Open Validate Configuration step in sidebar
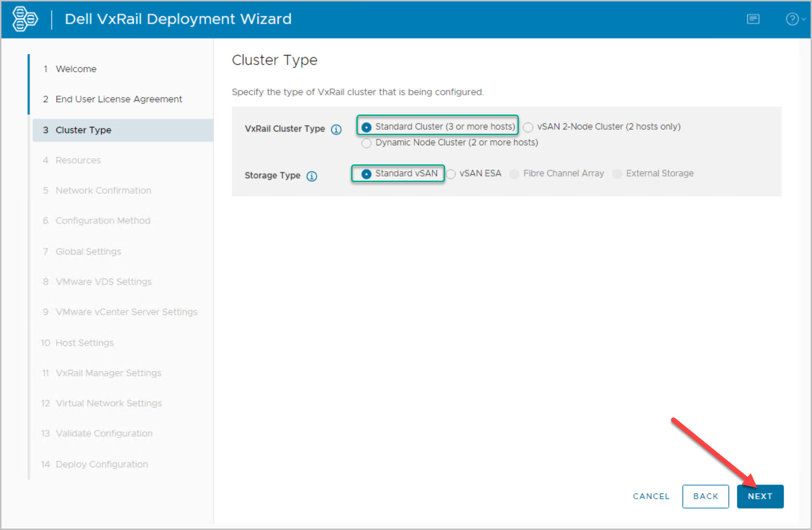812x530 pixels. 104,434
